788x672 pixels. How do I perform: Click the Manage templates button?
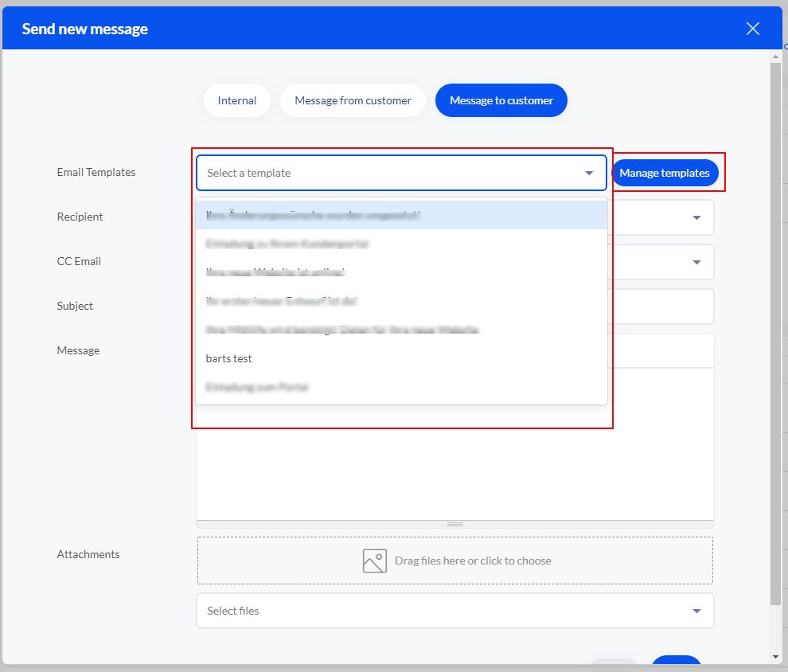click(665, 173)
